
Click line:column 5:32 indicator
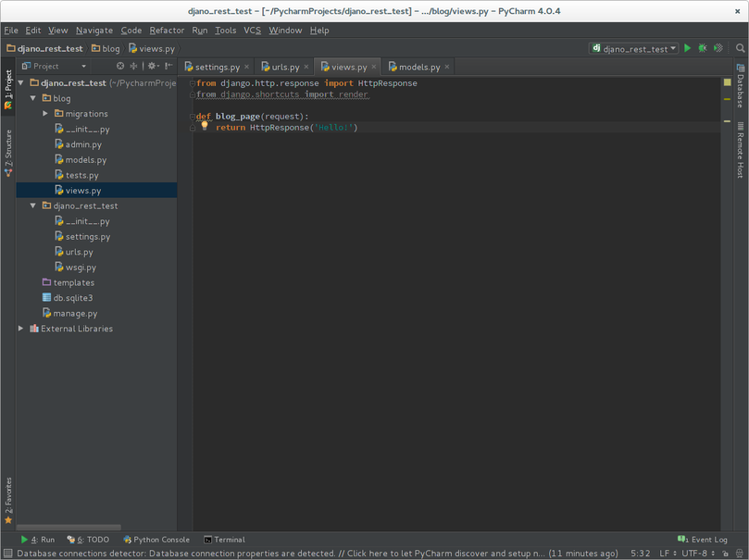click(x=640, y=554)
